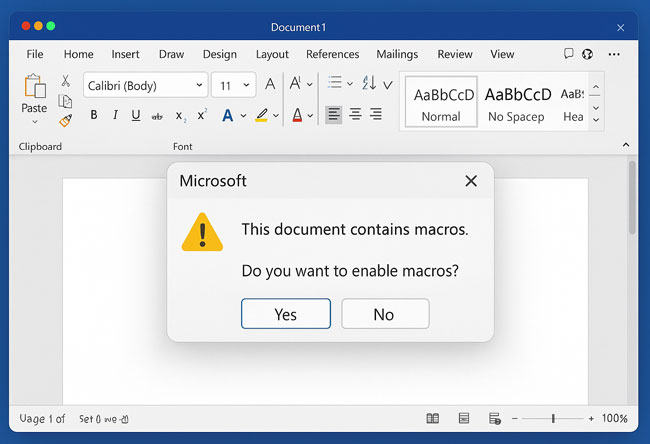
Task: Switch to the Layout tab
Action: pos(272,54)
